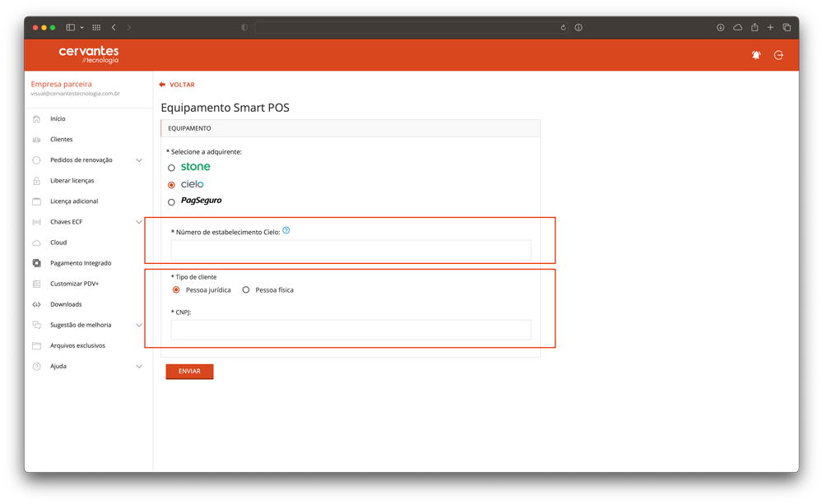
Task: Click the browser share icon
Action: coord(754,27)
